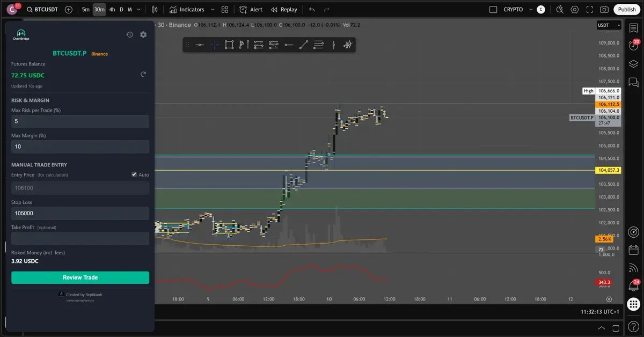Screen dimensions: 644x337
Task: Select the trend line drawing tool
Action: [x=303, y=45]
